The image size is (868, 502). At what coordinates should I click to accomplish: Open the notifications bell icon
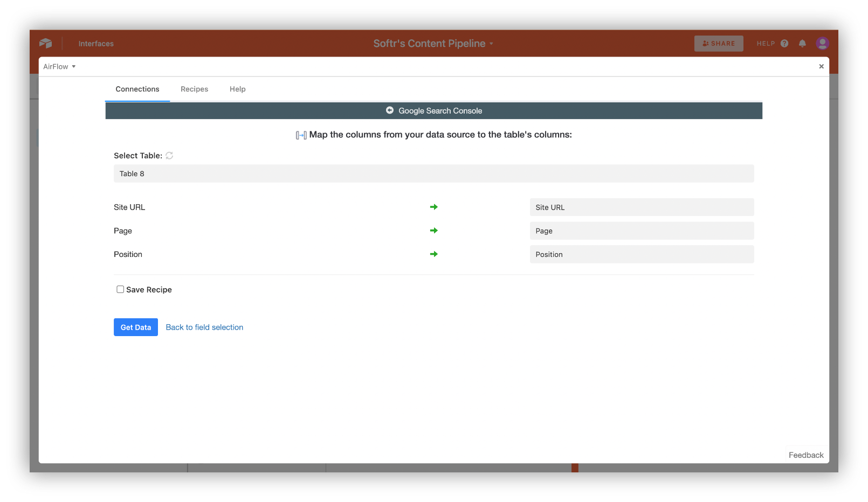click(x=802, y=44)
